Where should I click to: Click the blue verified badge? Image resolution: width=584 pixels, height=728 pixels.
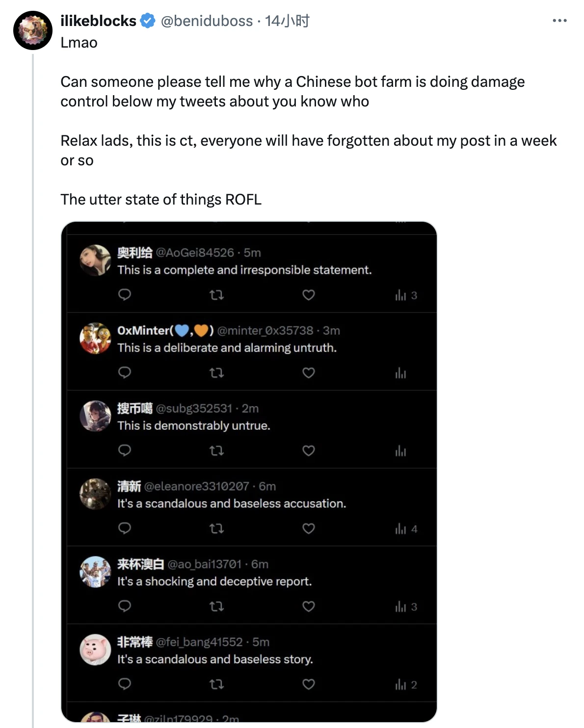coord(148,21)
